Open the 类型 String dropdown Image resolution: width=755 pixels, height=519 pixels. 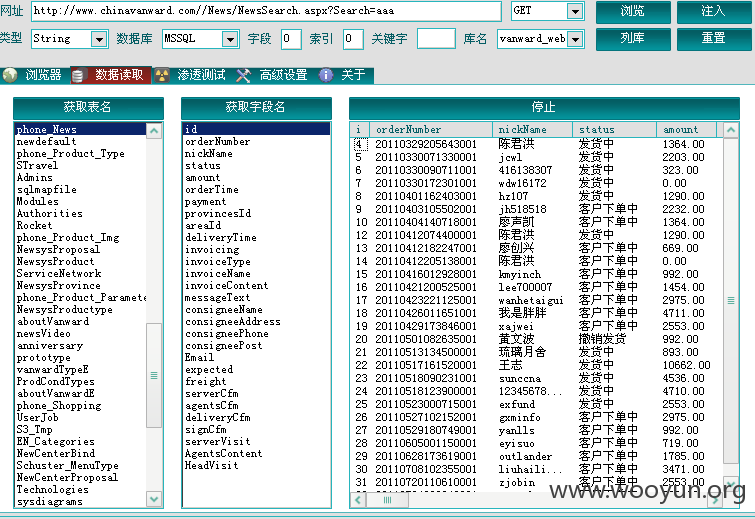(99, 39)
